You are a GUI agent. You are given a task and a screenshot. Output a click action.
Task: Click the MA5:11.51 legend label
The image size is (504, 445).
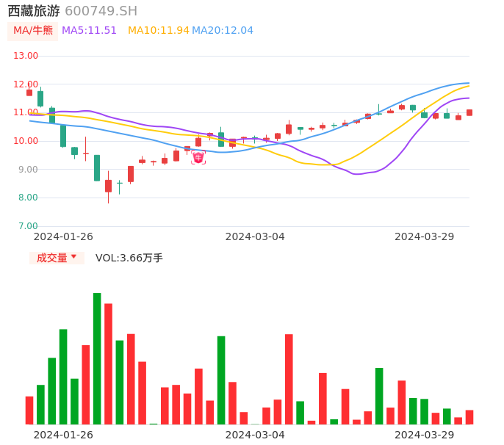click(x=89, y=31)
